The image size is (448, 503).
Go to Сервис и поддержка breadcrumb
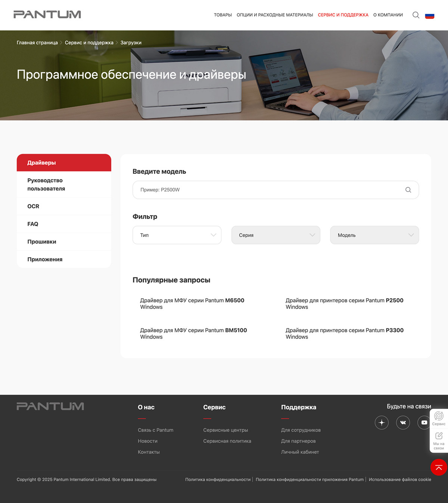tap(89, 43)
